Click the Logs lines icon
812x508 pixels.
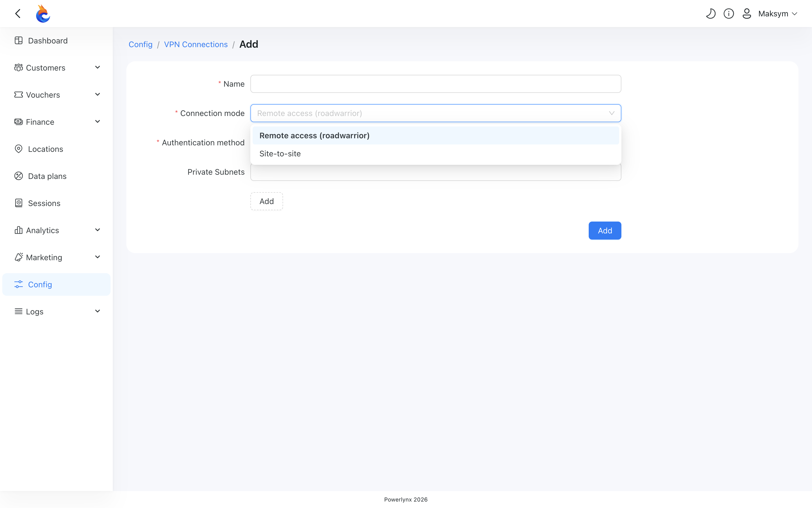[18, 311]
